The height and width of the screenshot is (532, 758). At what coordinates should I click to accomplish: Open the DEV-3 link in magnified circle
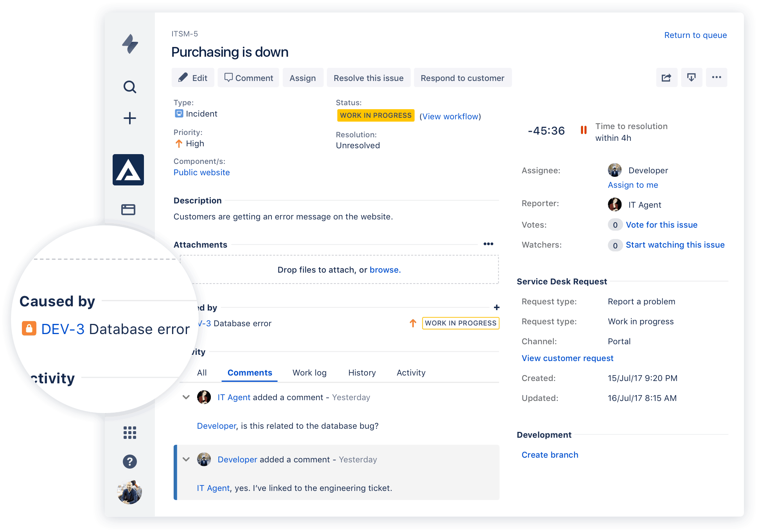[x=63, y=329]
